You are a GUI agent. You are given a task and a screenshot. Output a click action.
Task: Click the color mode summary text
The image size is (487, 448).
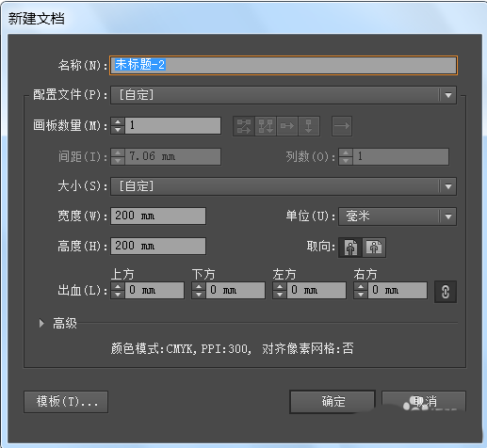tap(233, 348)
